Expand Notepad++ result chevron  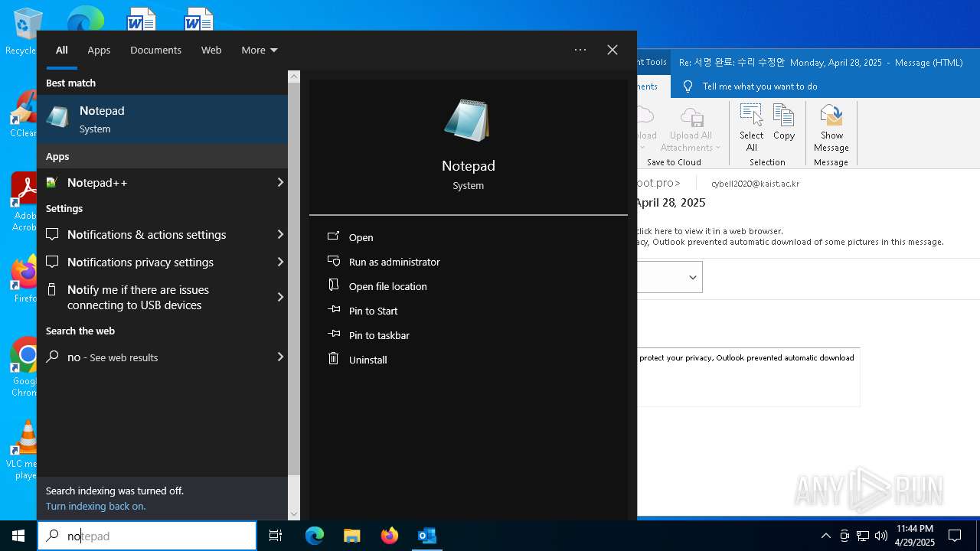[x=279, y=182]
